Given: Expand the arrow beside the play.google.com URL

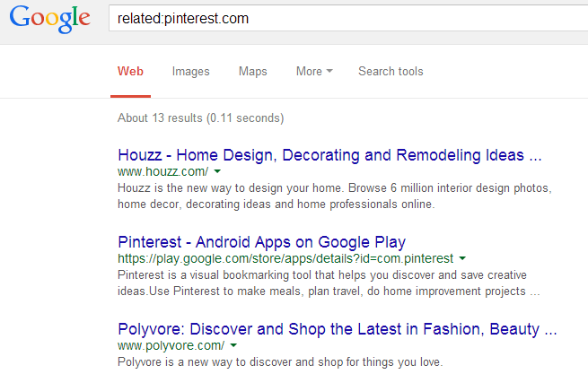Looking at the screenshot, I should point(462,257).
